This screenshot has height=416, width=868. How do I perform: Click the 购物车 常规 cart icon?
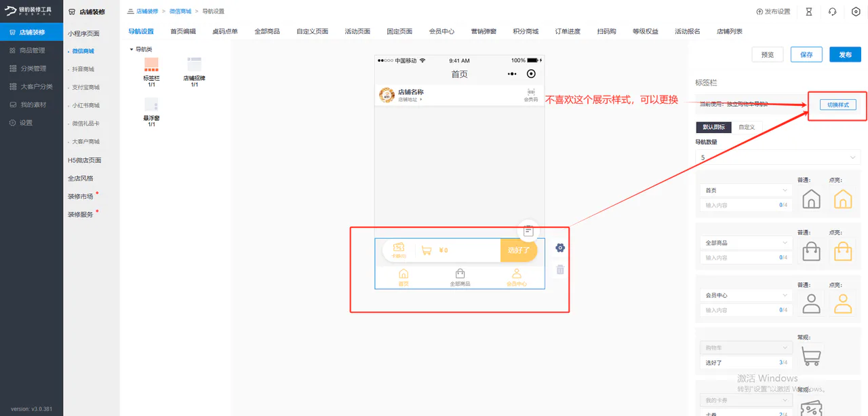pyautogui.click(x=811, y=356)
